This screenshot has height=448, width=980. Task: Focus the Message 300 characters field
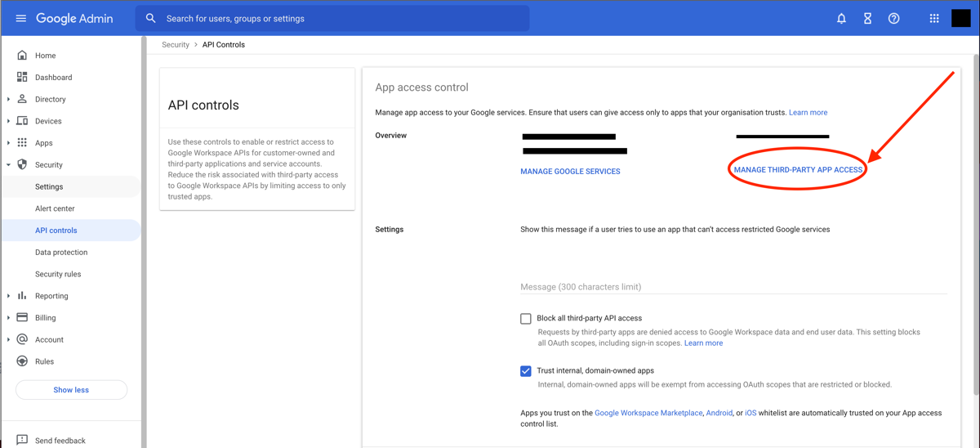pos(733,286)
